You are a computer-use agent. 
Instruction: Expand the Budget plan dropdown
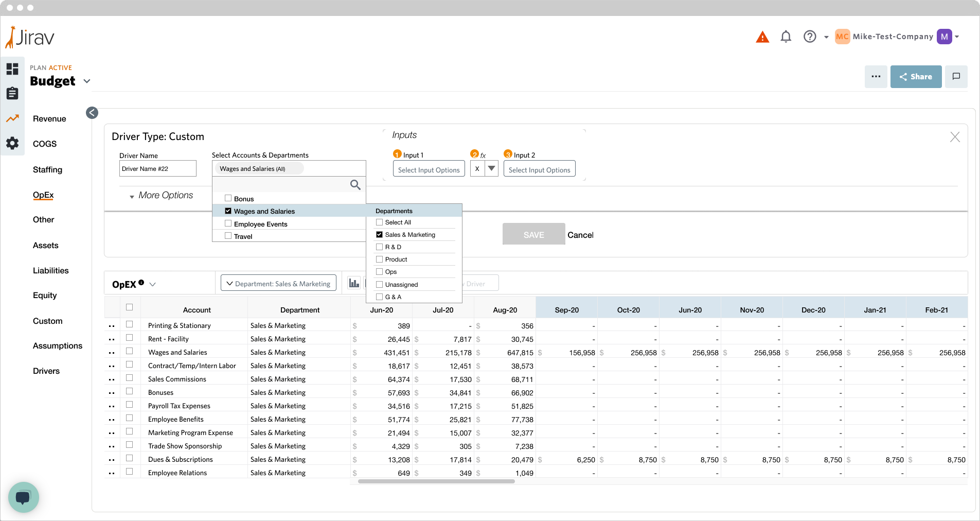point(87,81)
